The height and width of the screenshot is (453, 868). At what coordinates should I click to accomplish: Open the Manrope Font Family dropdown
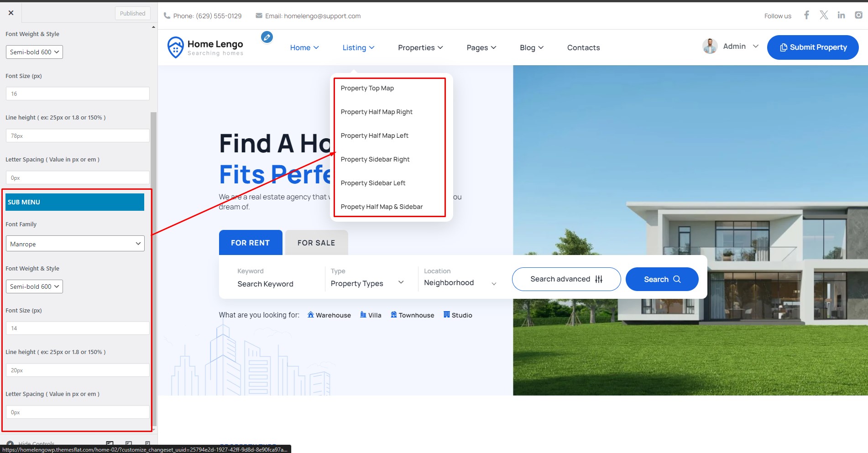click(75, 244)
